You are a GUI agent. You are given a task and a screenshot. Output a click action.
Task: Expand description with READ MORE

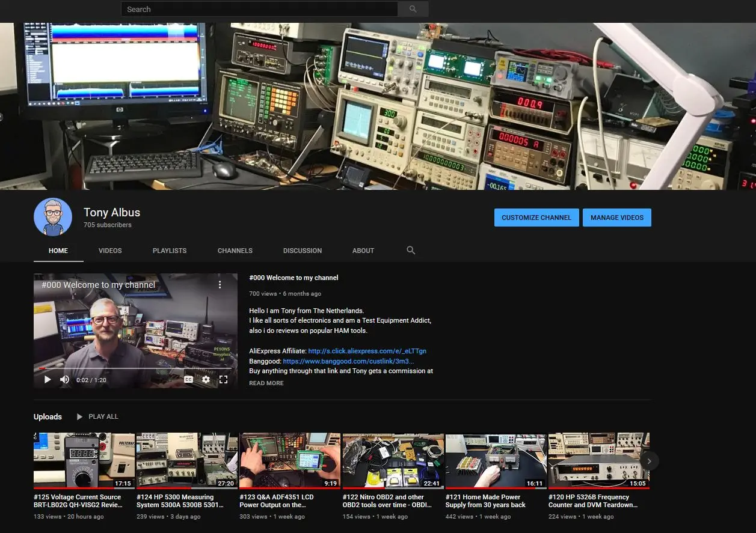[x=266, y=383]
